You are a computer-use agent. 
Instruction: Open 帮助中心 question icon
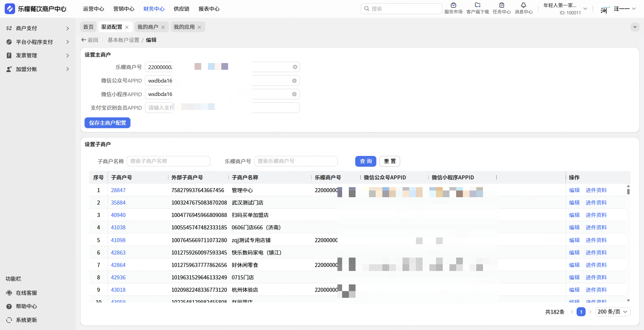coord(9,306)
